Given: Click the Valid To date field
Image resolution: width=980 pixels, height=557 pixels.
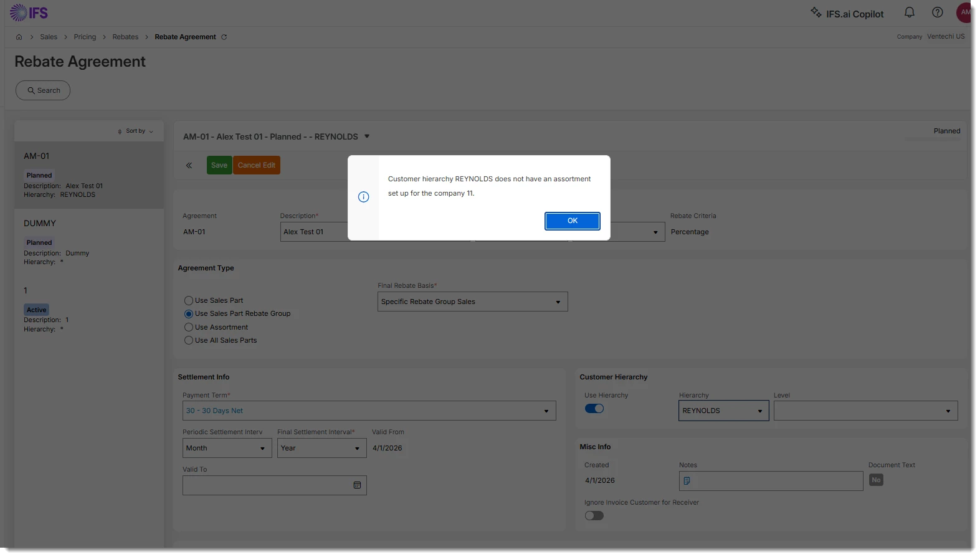Looking at the screenshot, I should tap(274, 485).
